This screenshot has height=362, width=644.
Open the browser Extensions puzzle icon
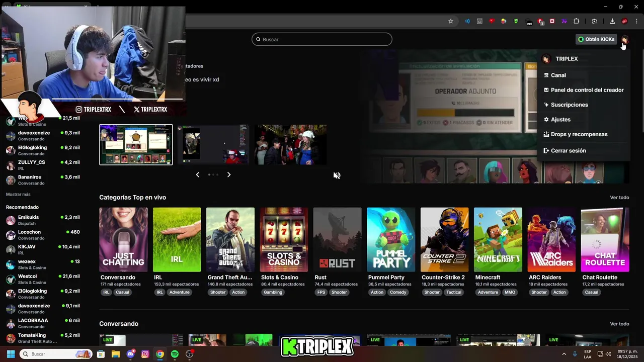point(577,21)
